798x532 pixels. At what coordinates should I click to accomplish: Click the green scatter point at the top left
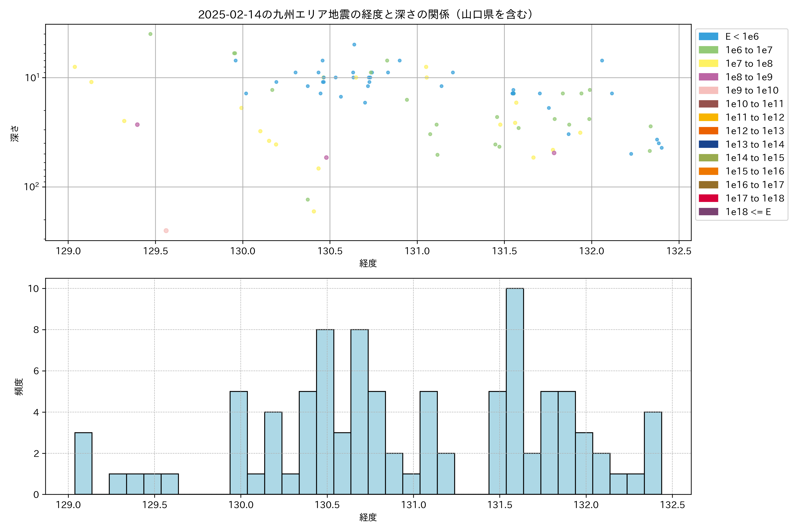150,34
